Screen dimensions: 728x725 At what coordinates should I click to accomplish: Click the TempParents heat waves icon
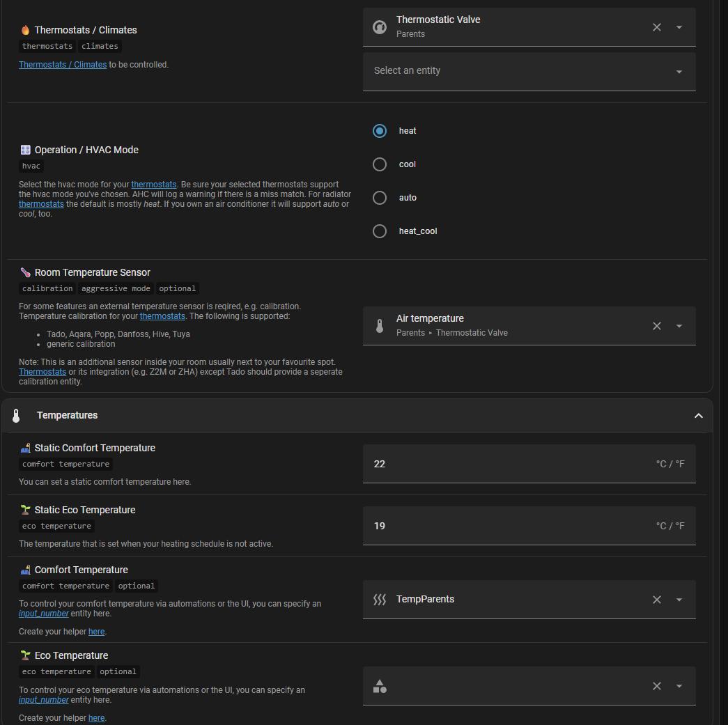coord(380,600)
